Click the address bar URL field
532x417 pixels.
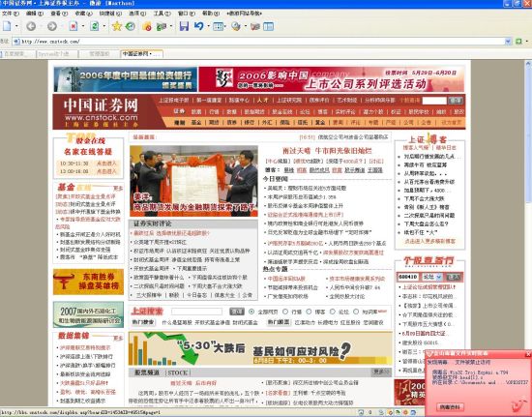(x=261, y=42)
